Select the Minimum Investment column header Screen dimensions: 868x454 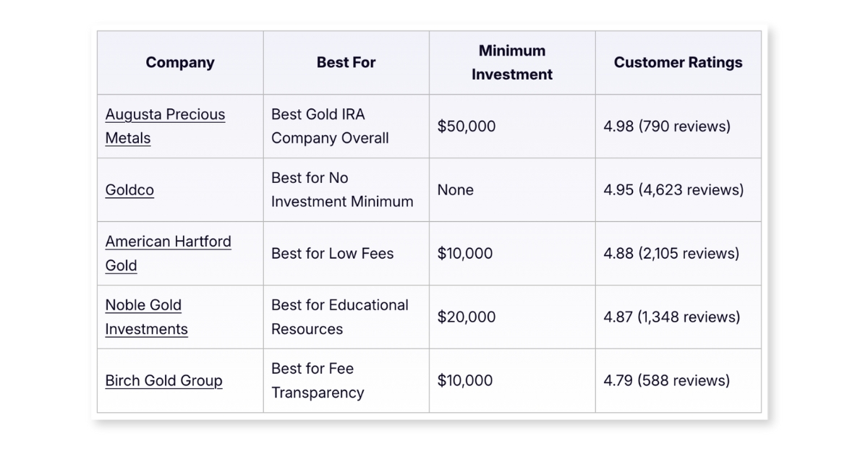coord(512,62)
